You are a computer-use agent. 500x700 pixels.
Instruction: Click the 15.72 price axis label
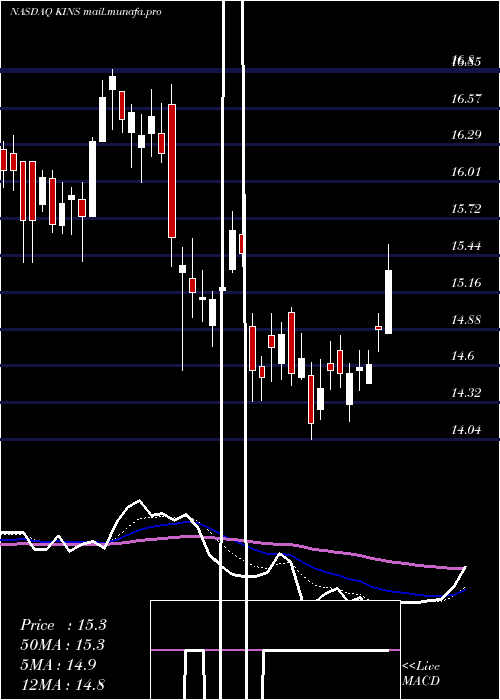click(466, 208)
